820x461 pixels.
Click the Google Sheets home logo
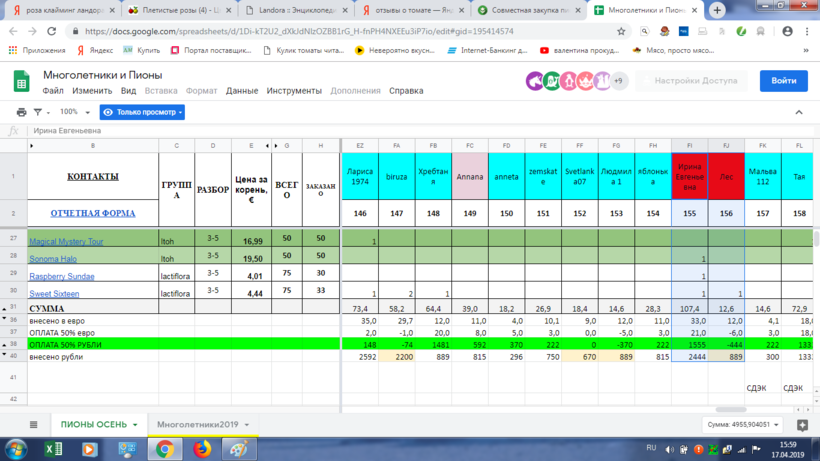click(x=21, y=81)
